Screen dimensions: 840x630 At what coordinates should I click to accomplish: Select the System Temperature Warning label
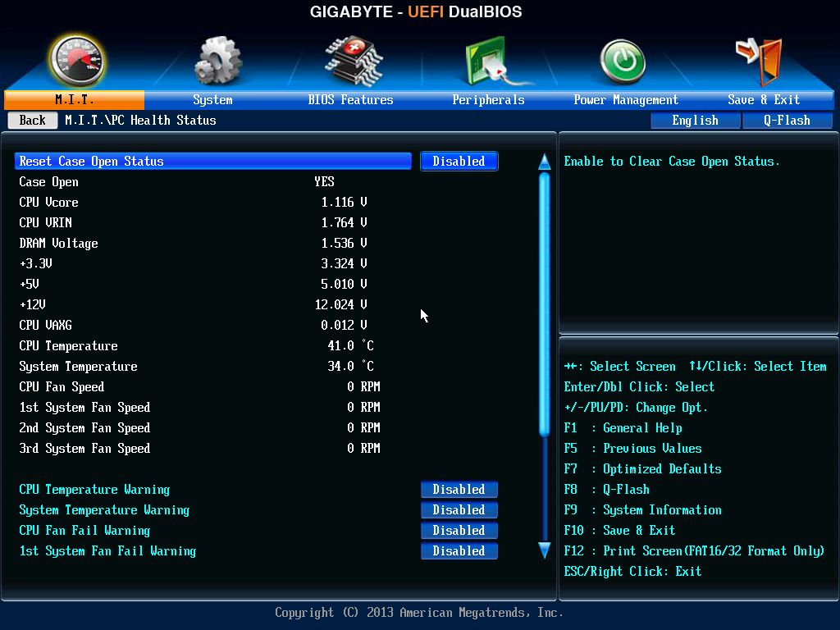click(104, 510)
